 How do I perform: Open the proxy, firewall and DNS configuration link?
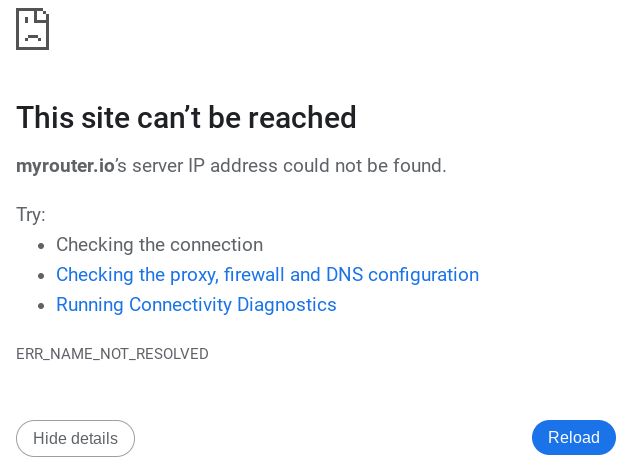pyautogui.click(x=267, y=274)
